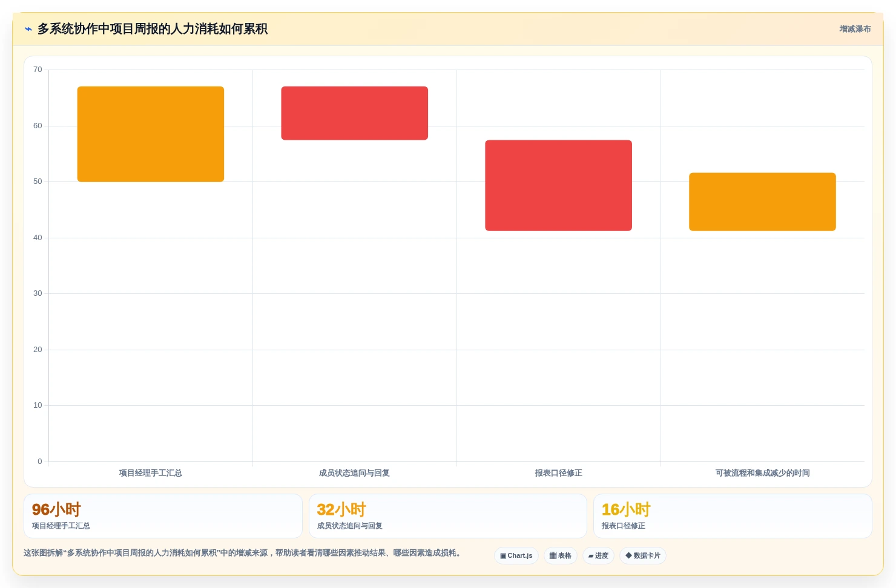Click y-axis value 70
Screen dimensions: 896x588
point(38,70)
